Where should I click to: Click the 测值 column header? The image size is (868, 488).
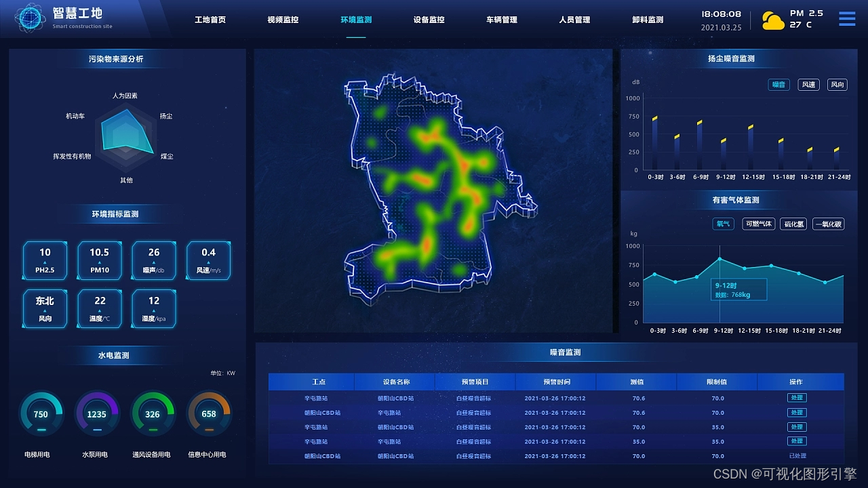pyautogui.click(x=637, y=382)
